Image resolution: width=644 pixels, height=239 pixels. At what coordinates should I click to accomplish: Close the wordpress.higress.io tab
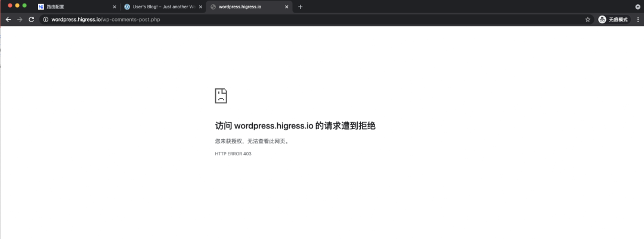click(287, 7)
